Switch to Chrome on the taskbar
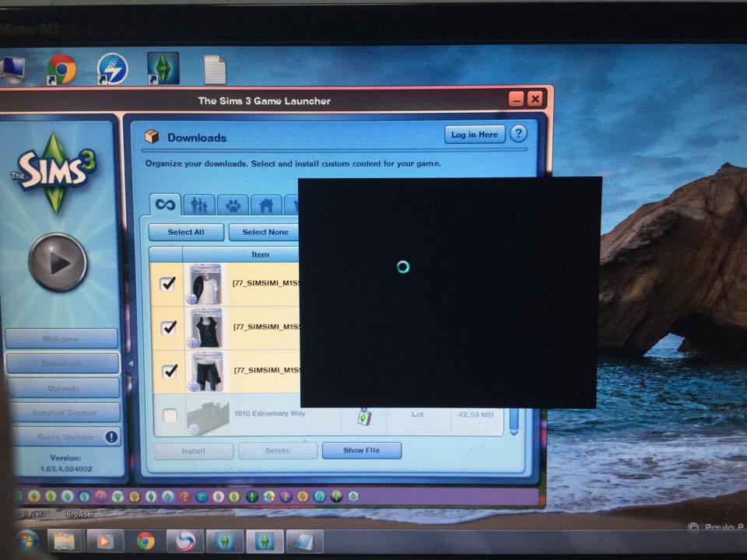Screen dimensions: 747x560 146,541
